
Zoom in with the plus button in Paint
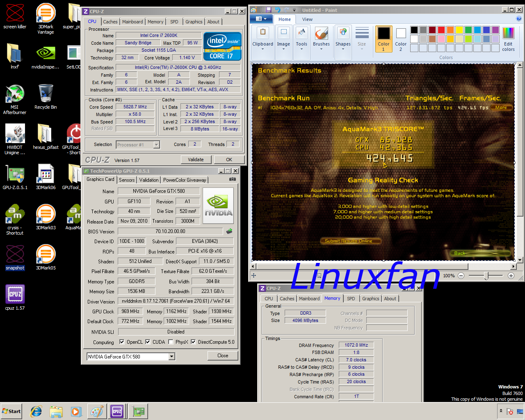(511, 276)
